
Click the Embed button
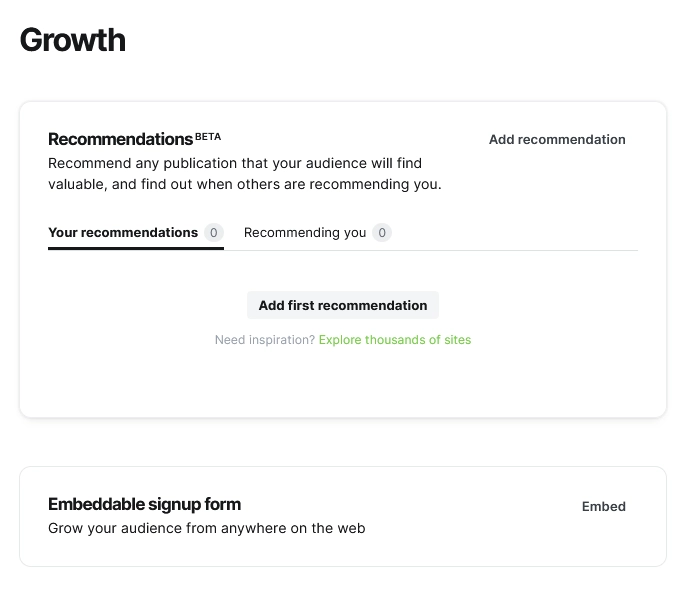click(603, 507)
